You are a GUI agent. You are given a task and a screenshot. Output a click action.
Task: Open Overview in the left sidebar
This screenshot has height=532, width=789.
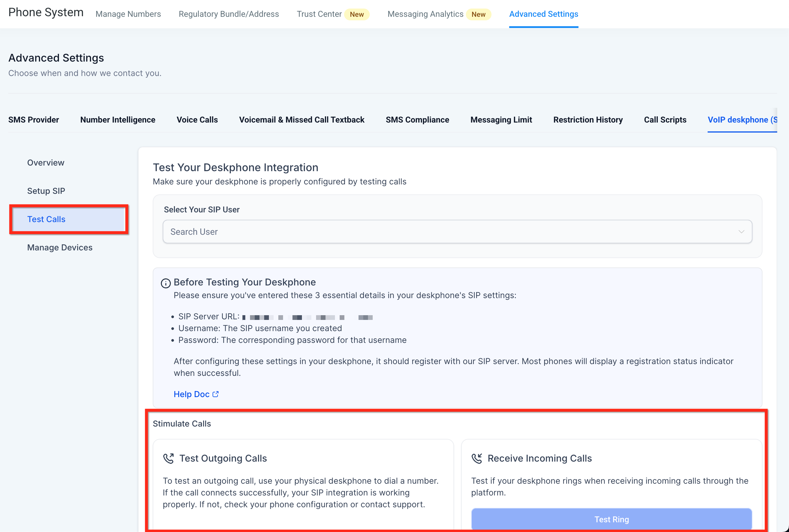(46, 163)
